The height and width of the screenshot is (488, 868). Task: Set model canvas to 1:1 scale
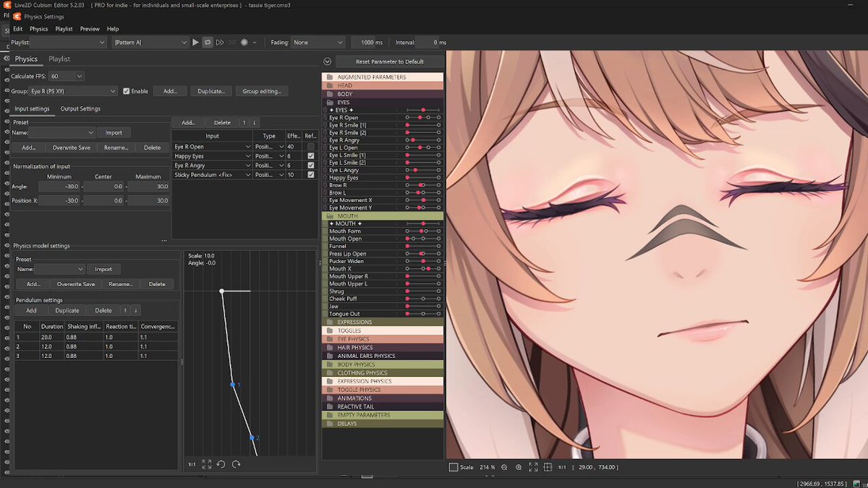[562, 467]
